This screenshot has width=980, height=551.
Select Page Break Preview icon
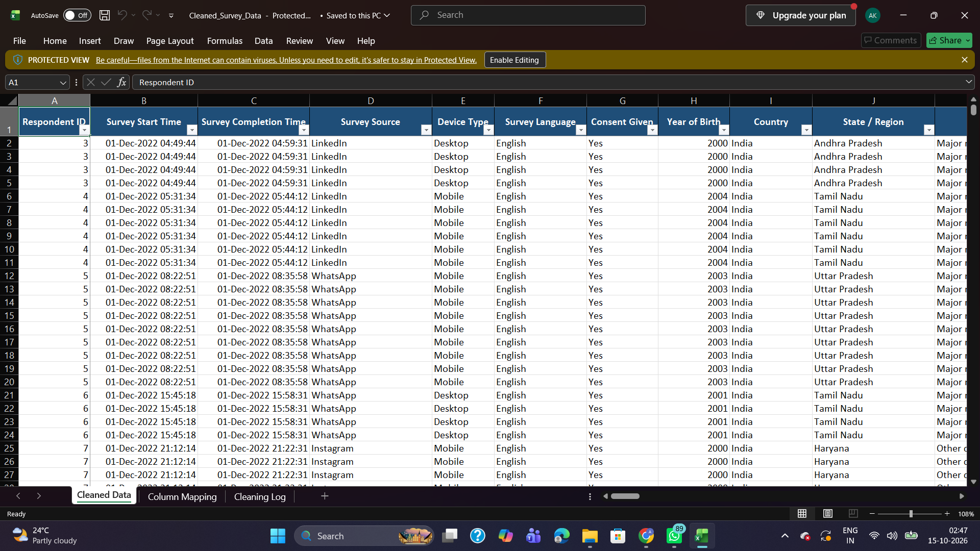[x=853, y=513]
